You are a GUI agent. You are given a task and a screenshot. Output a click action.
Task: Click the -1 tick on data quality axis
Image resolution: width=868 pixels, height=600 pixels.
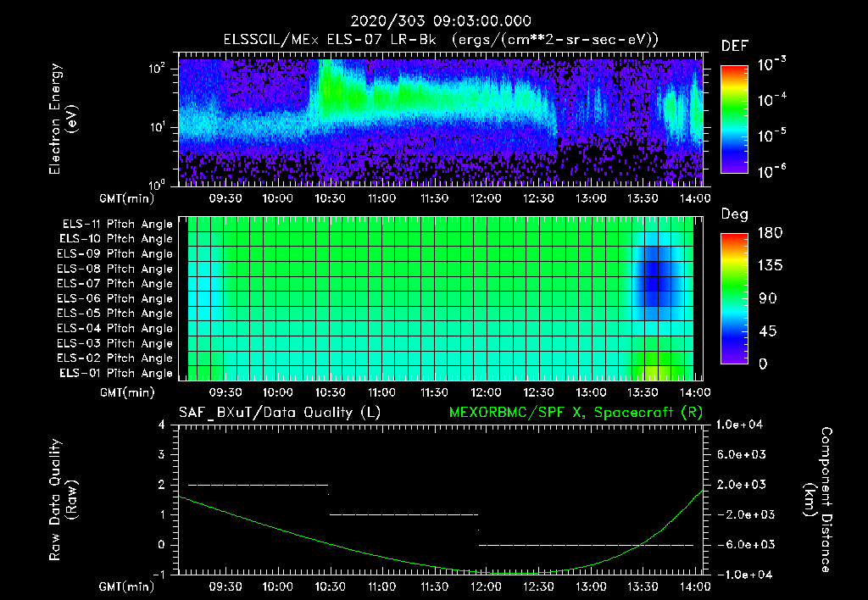coord(159,575)
